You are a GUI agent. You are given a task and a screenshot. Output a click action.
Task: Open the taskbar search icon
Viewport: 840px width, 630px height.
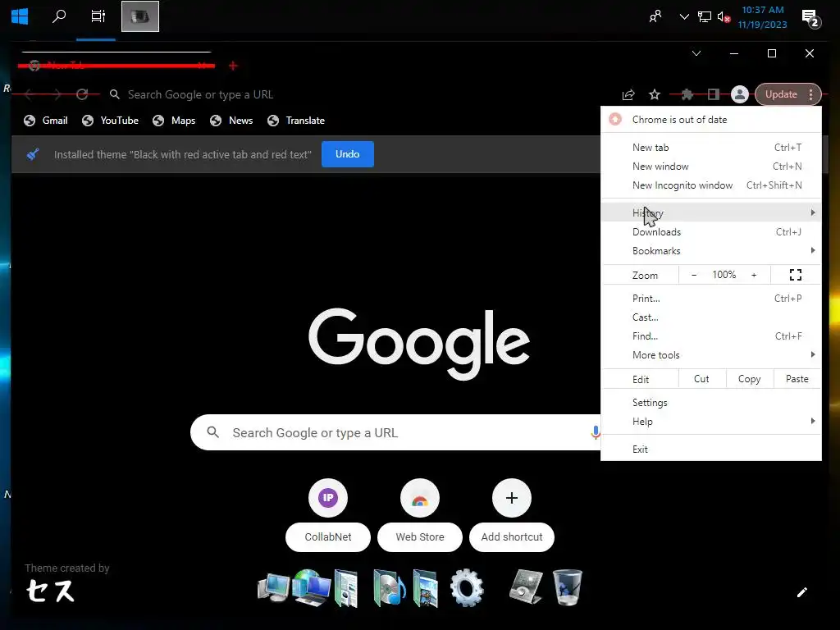click(58, 16)
